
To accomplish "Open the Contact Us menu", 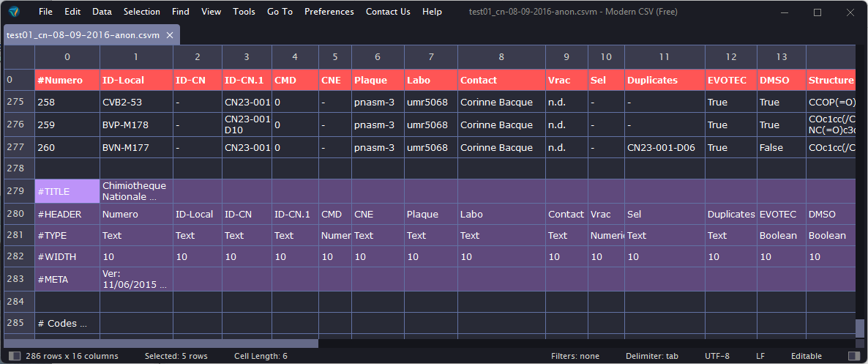I will coord(388,12).
